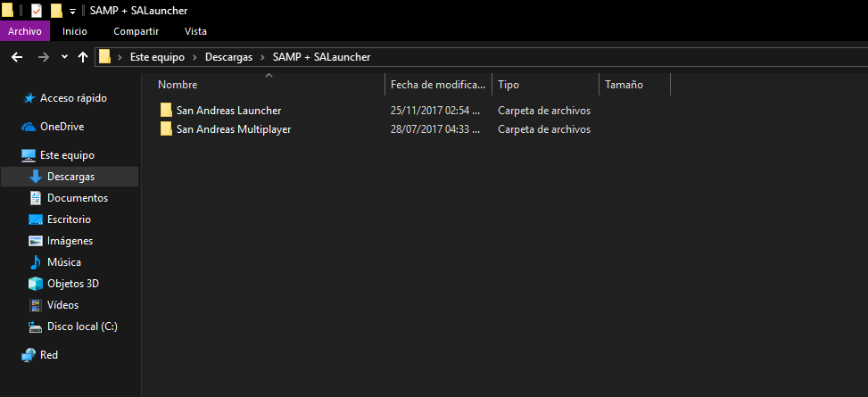Screen dimensions: 868x397
Task: Open recent locations dropdown arrow
Action: click(x=64, y=57)
